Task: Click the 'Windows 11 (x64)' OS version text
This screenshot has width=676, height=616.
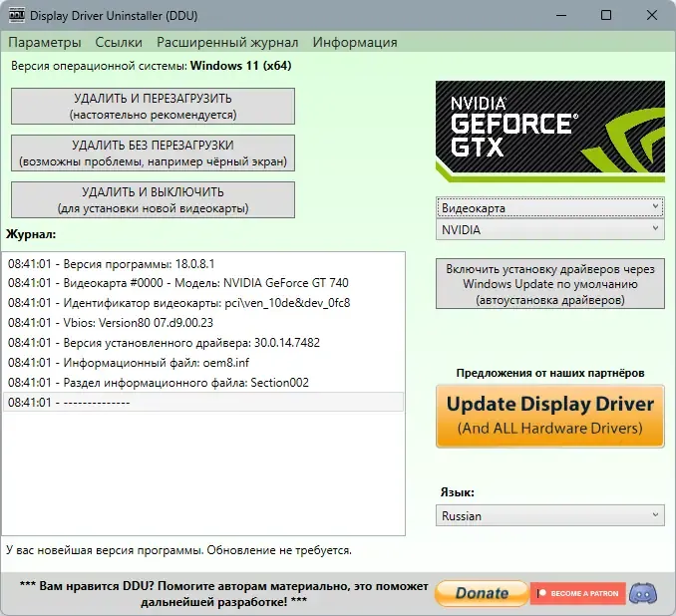Action: (241, 66)
